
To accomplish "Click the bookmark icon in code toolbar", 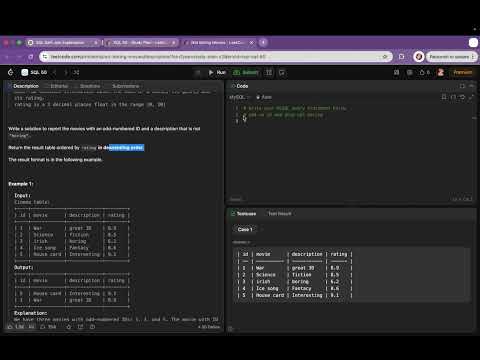I will click(x=444, y=97).
